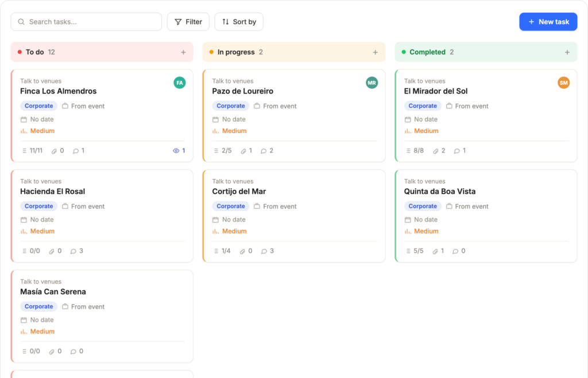Open comments on Hacienda El Rosal card
This screenshot has width=588, height=378.
click(x=76, y=251)
